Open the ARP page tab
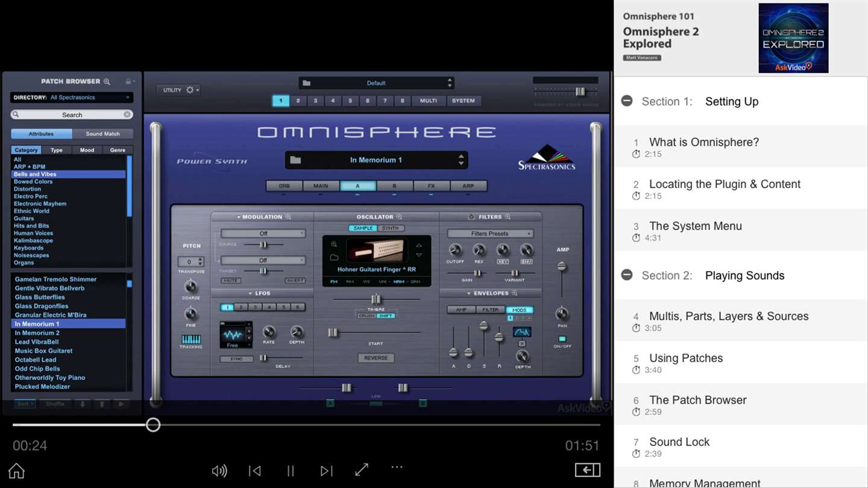 coord(468,186)
